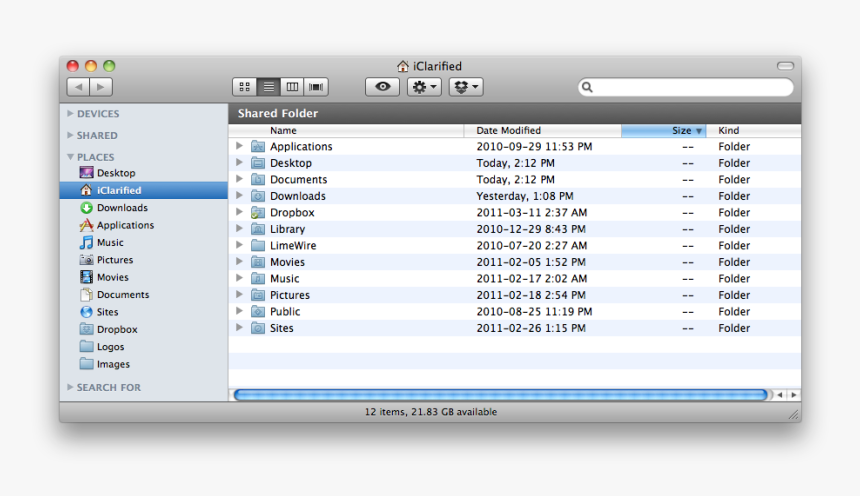860x496 pixels.
Task: Click the Quick Look eye button
Action: (382, 87)
